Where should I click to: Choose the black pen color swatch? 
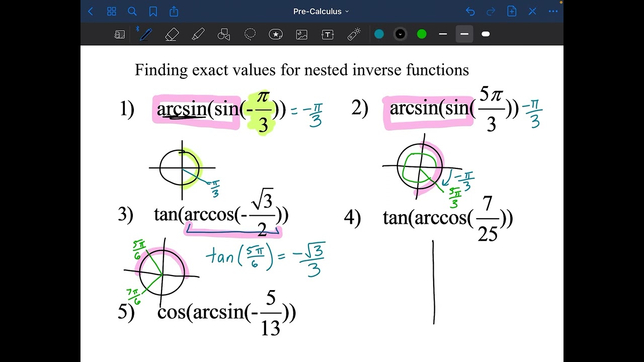click(x=400, y=34)
